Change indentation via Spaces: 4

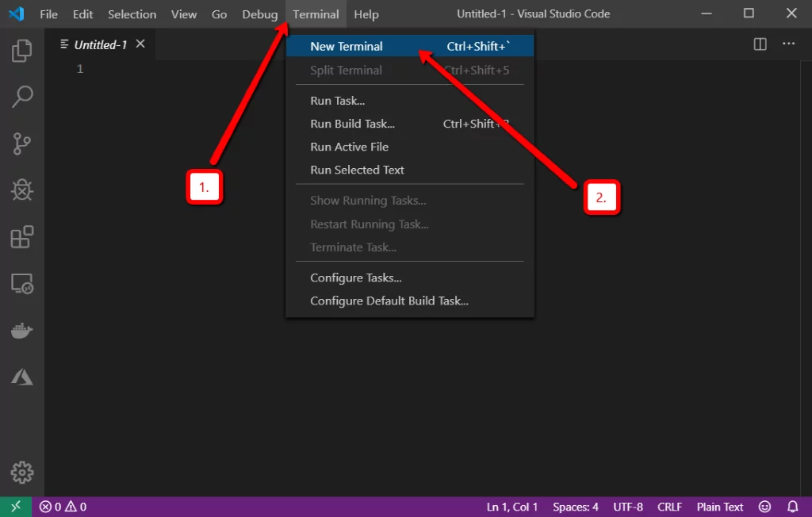tap(576, 507)
